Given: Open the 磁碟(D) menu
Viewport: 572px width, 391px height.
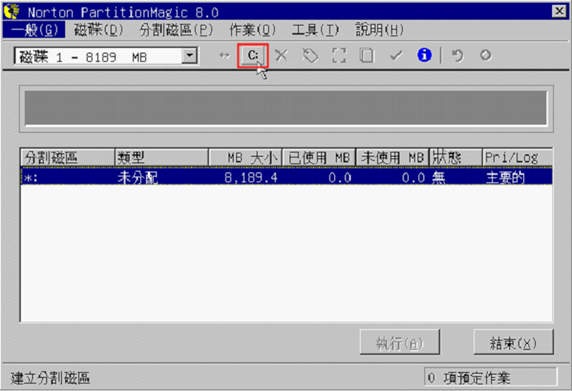Looking at the screenshot, I should point(98,30).
